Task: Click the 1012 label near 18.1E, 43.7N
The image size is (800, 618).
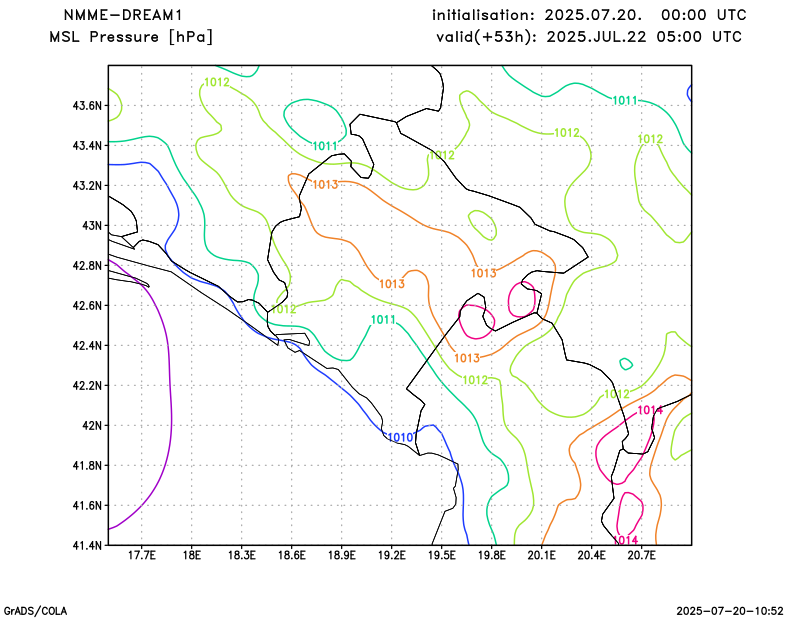Action: [217, 82]
